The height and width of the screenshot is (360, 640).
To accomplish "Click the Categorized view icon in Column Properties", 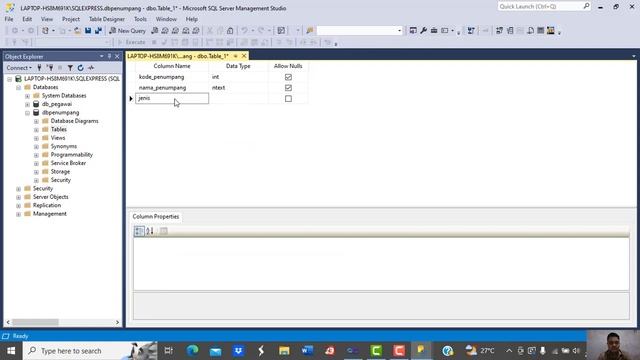I will click(x=139, y=231).
